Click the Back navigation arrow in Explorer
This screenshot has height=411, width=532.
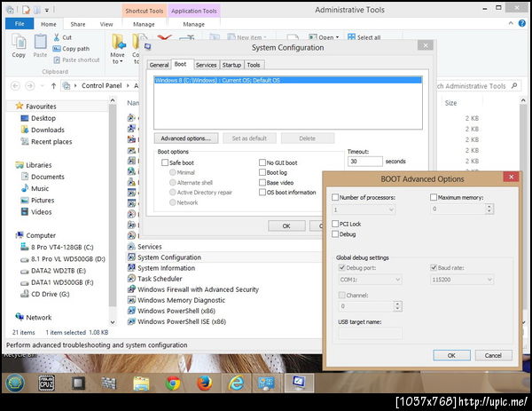pyautogui.click(x=15, y=86)
